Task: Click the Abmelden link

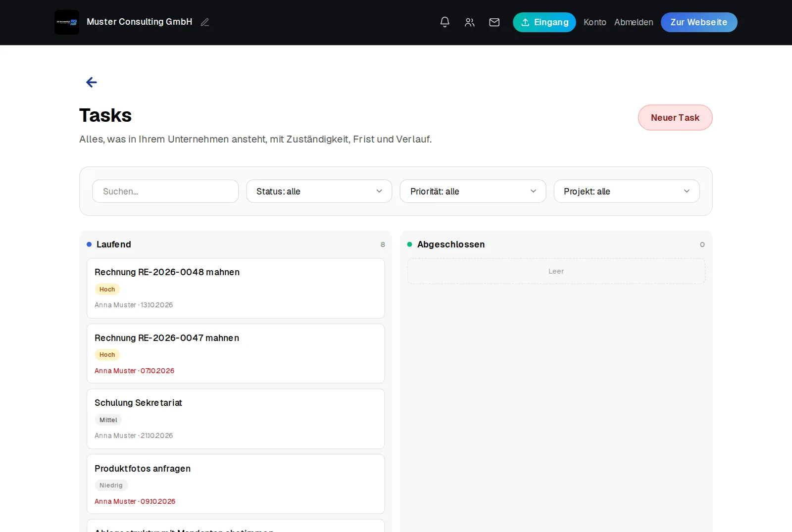Action: [x=634, y=22]
